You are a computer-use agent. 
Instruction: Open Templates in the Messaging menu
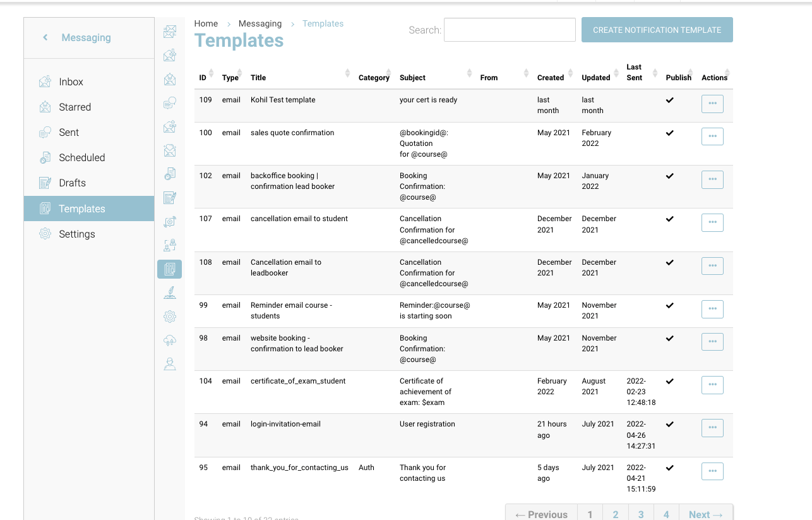[82, 209]
